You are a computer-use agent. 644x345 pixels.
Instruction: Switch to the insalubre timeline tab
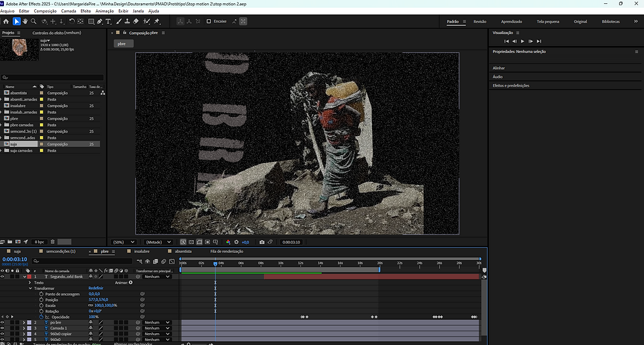pos(142,251)
